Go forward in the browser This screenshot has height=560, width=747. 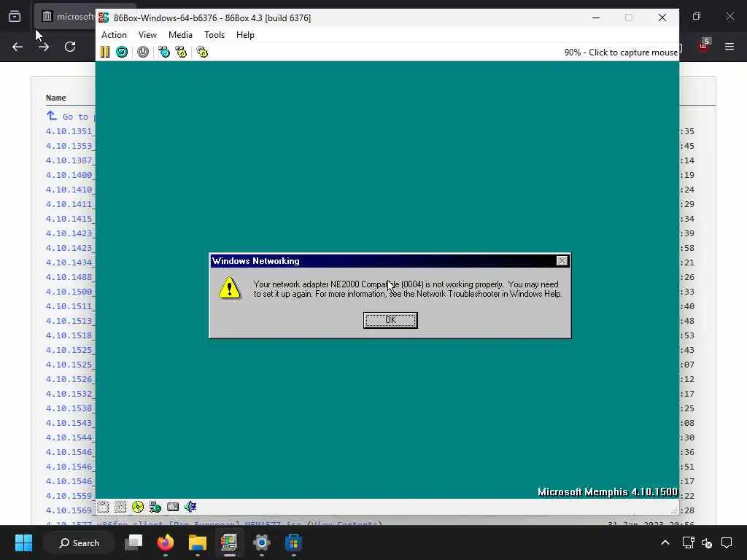pyautogui.click(x=43, y=47)
